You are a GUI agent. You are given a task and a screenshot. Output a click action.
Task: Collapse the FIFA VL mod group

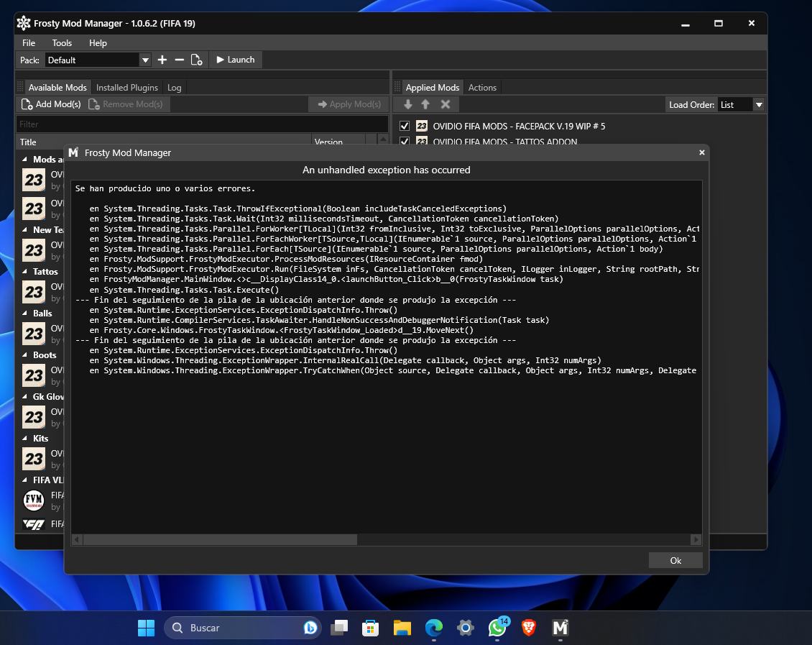coord(25,480)
